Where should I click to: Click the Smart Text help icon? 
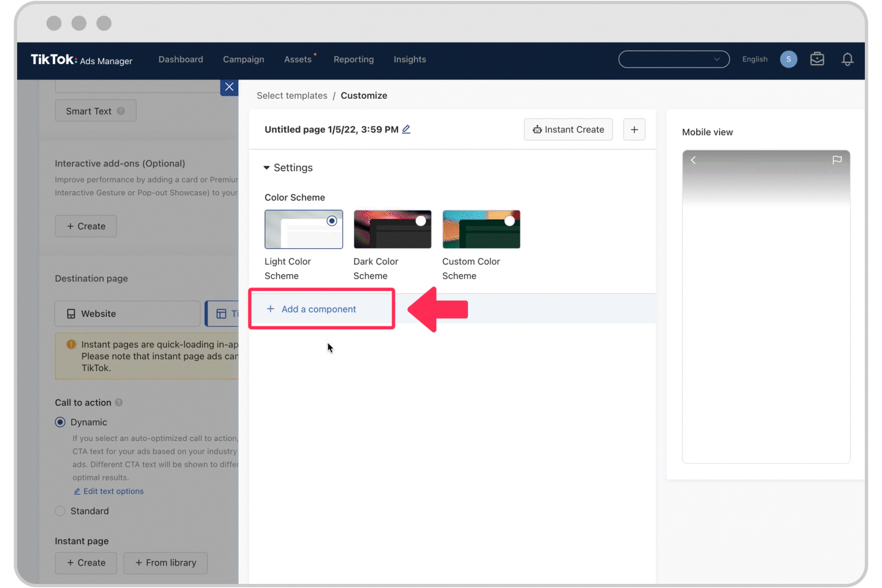(x=121, y=111)
